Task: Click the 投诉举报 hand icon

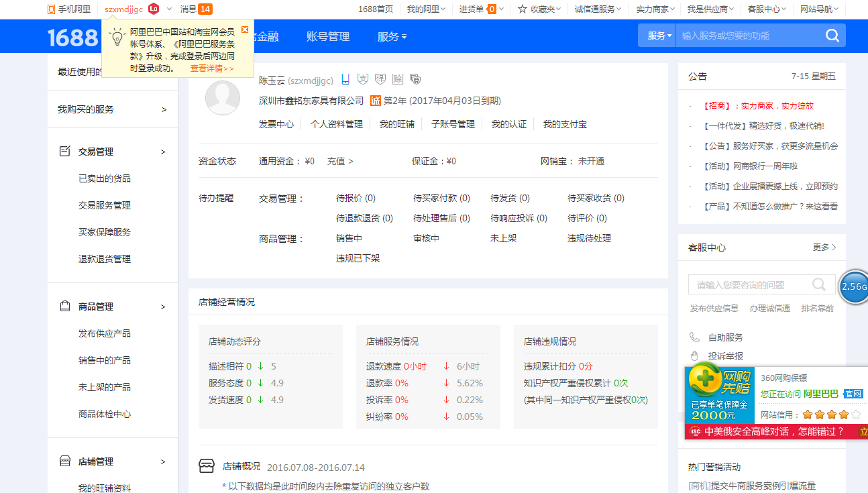Action: [694, 355]
